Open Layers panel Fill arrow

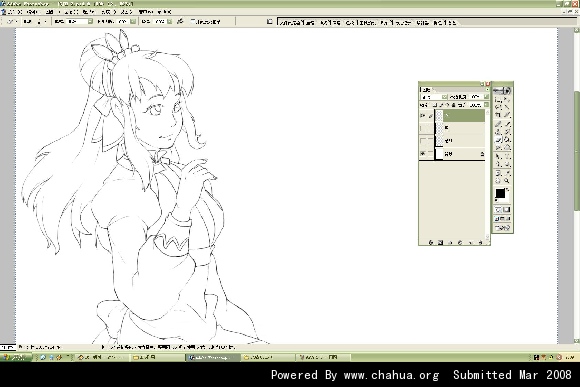pos(486,105)
